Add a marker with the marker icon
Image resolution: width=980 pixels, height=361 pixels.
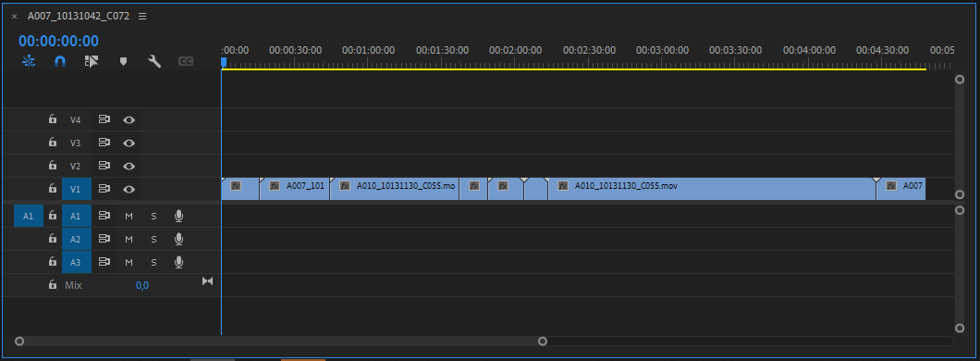[123, 61]
